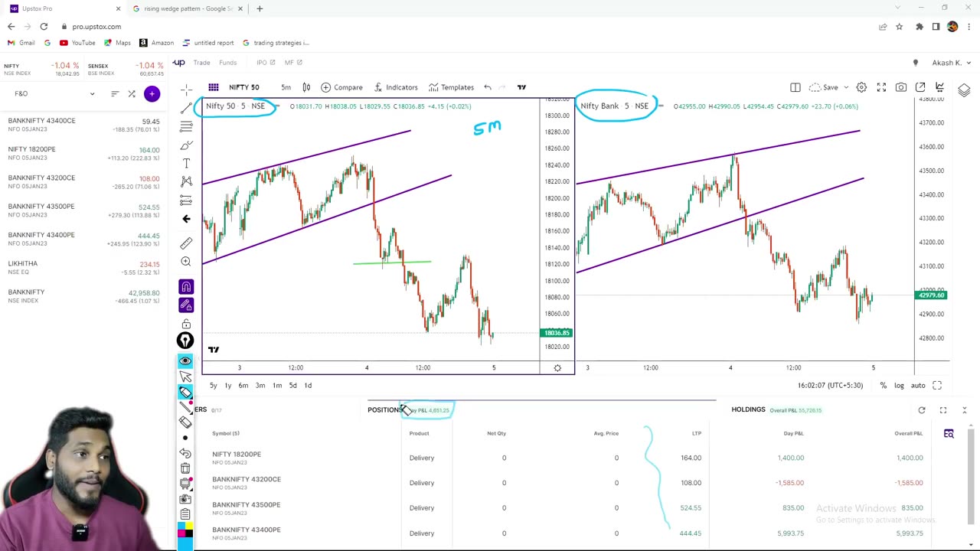This screenshot has width=980, height=551.
Task: Take a chart snapshot with camera icon
Action: tap(901, 87)
